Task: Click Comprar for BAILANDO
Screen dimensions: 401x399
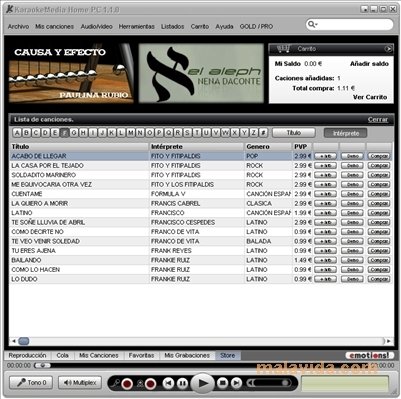Action: point(379,260)
